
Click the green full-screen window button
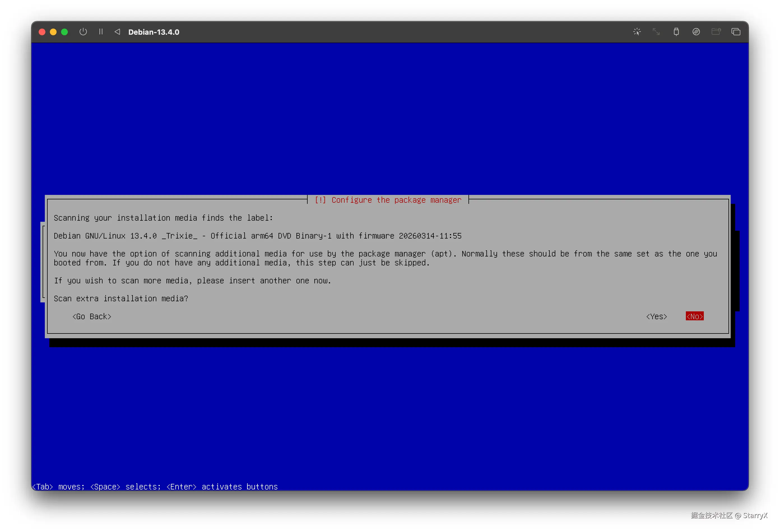[x=64, y=32]
